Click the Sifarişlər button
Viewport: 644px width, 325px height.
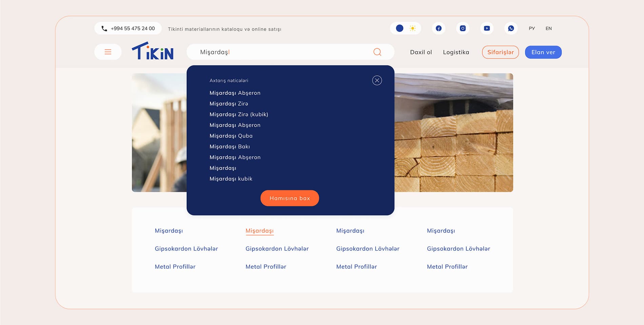point(500,52)
